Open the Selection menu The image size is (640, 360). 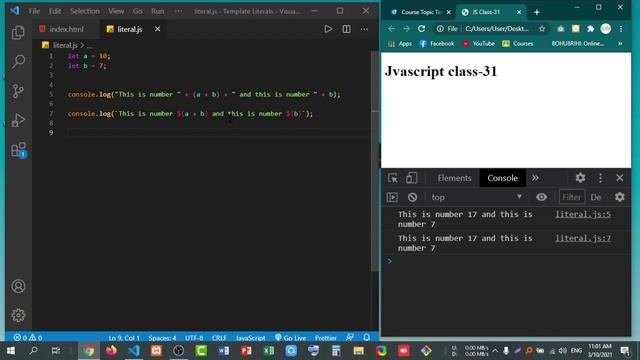(84, 11)
